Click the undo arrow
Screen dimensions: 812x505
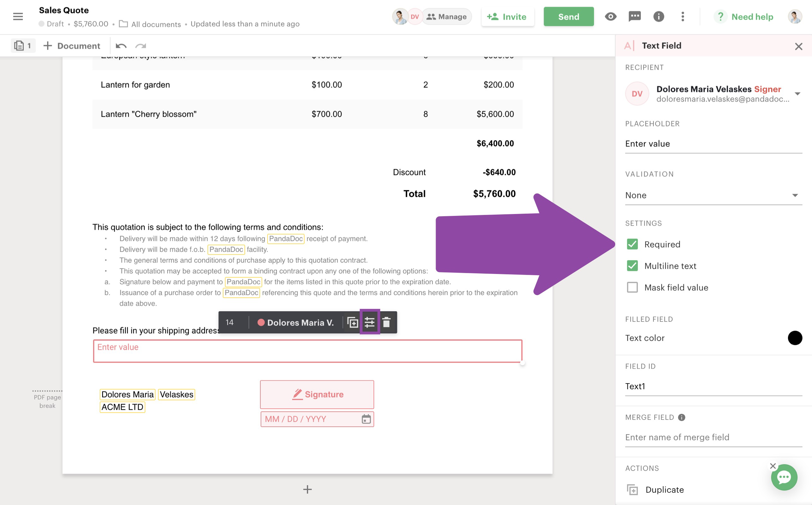tap(121, 46)
